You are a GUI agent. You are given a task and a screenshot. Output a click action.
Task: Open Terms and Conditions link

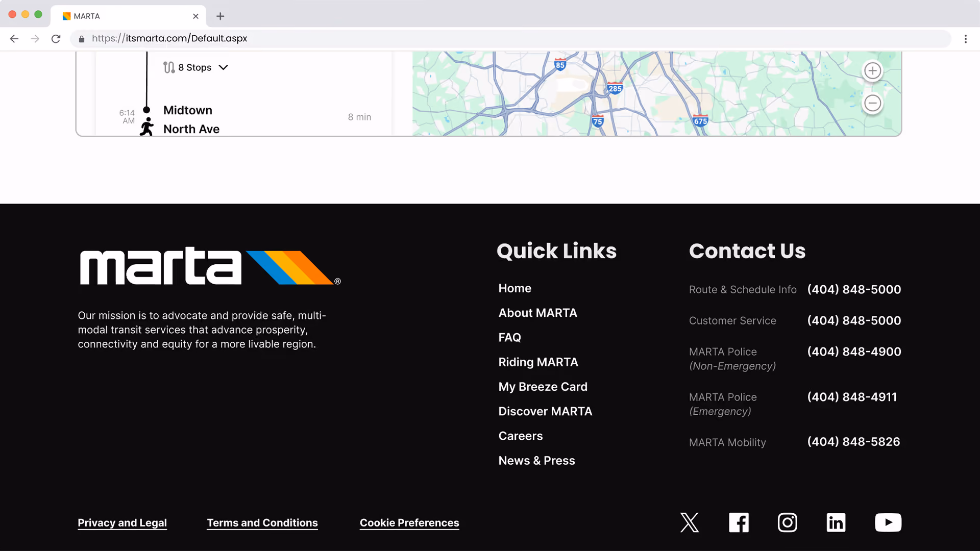tap(262, 523)
